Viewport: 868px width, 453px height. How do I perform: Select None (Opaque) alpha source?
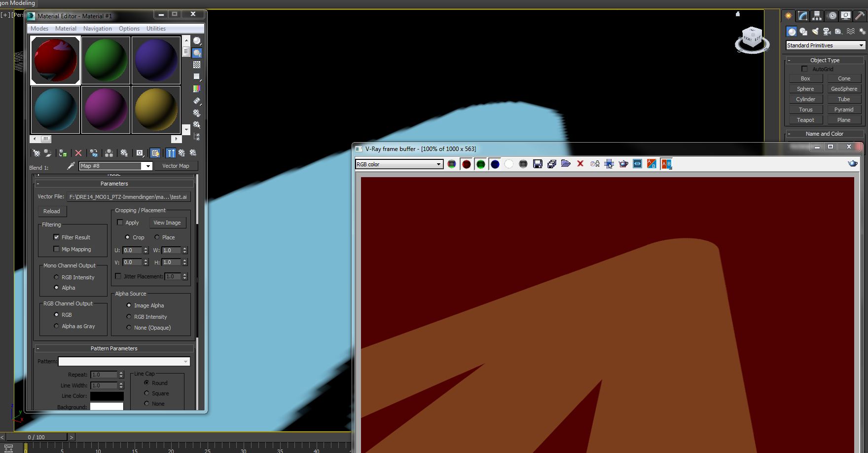(129, 327)
